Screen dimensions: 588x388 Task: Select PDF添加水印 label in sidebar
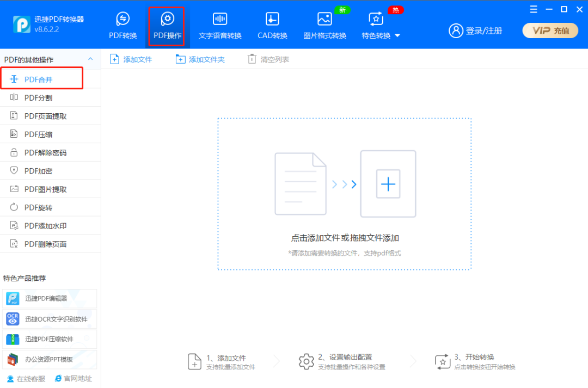point(45,226)
